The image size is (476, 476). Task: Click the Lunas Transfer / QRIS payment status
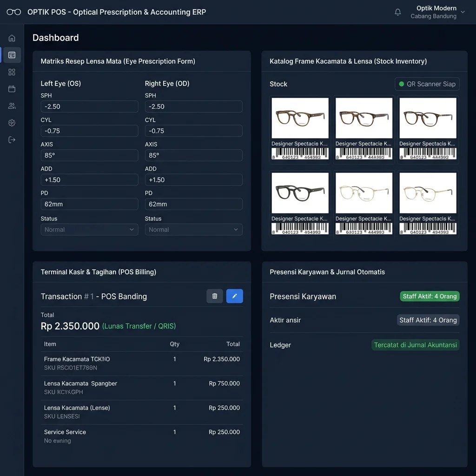139,326
